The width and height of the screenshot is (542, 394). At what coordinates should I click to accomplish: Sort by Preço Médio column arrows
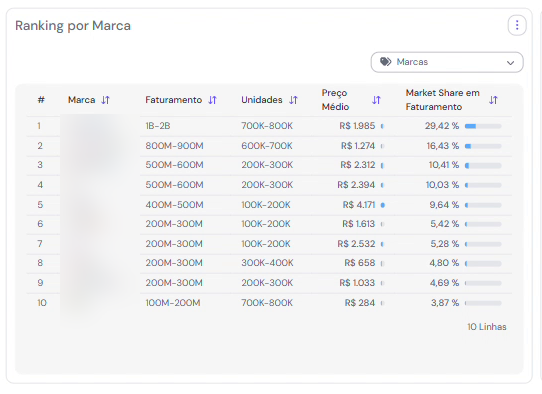[376, 100]
